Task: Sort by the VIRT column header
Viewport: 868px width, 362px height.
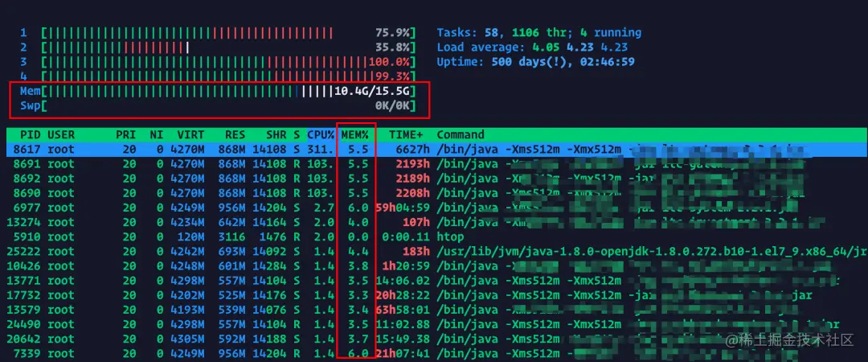Action: (x=191, y=134)
